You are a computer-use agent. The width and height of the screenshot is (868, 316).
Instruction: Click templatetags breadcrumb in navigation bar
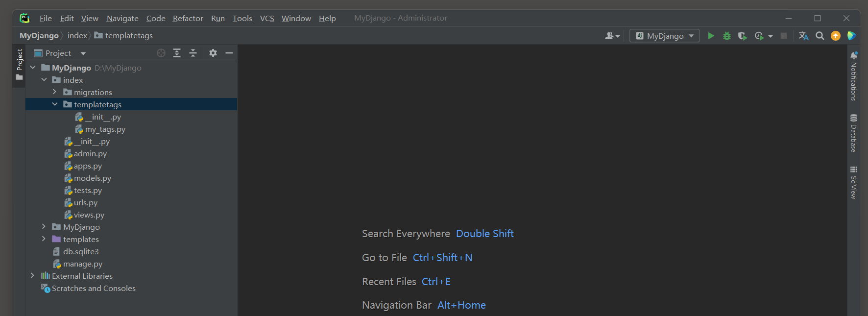click(123, 35)
